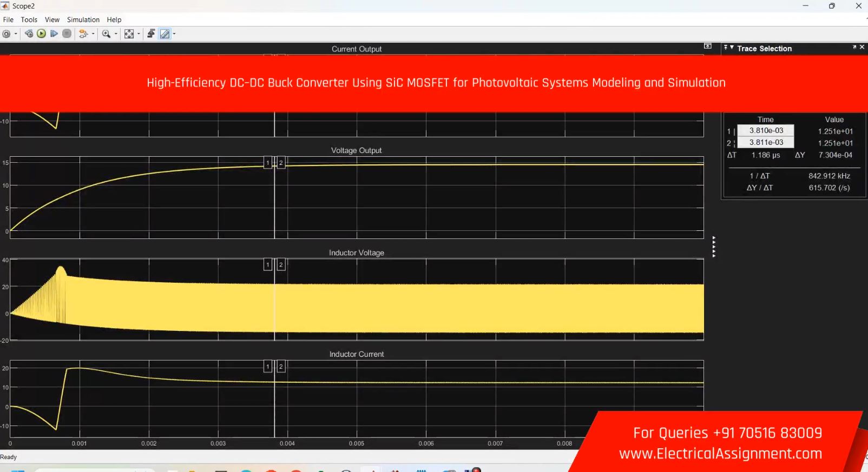Open the Simulation menu

[x=83, y=19]
